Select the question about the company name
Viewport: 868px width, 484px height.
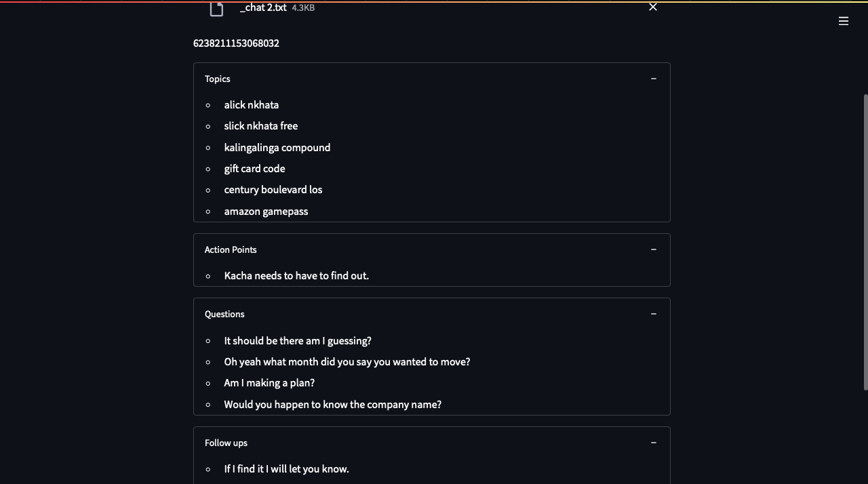[x=332, y=404]
